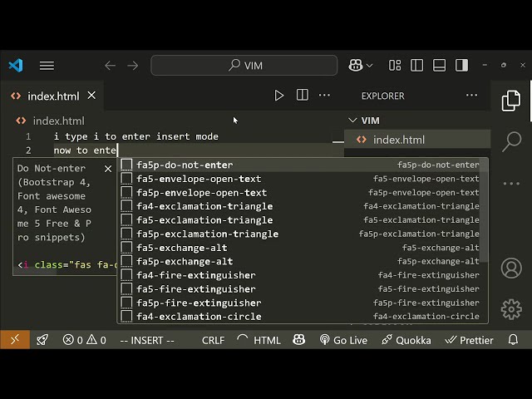The image size is (532, 399).
Task: Open the Manage gear icon
Action: point(511,309)
